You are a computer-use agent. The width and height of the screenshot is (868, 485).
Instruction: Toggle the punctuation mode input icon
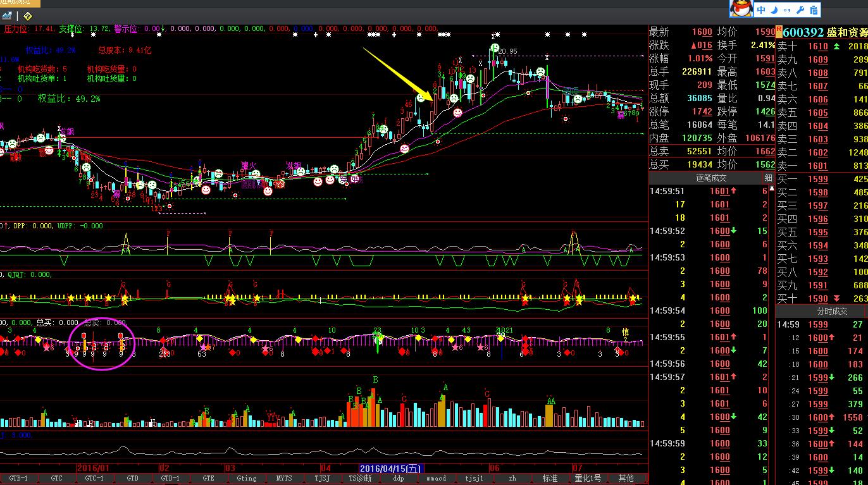[x=787, y=9]
